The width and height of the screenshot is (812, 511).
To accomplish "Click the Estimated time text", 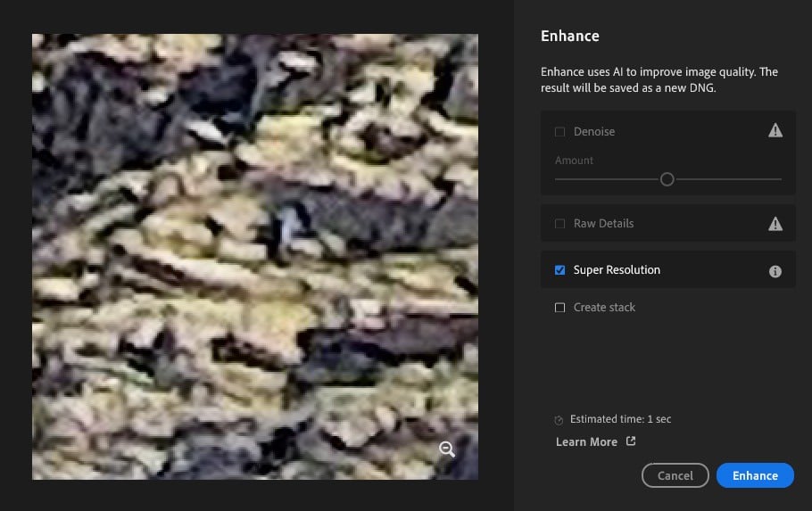I will [x=620, y=419].
